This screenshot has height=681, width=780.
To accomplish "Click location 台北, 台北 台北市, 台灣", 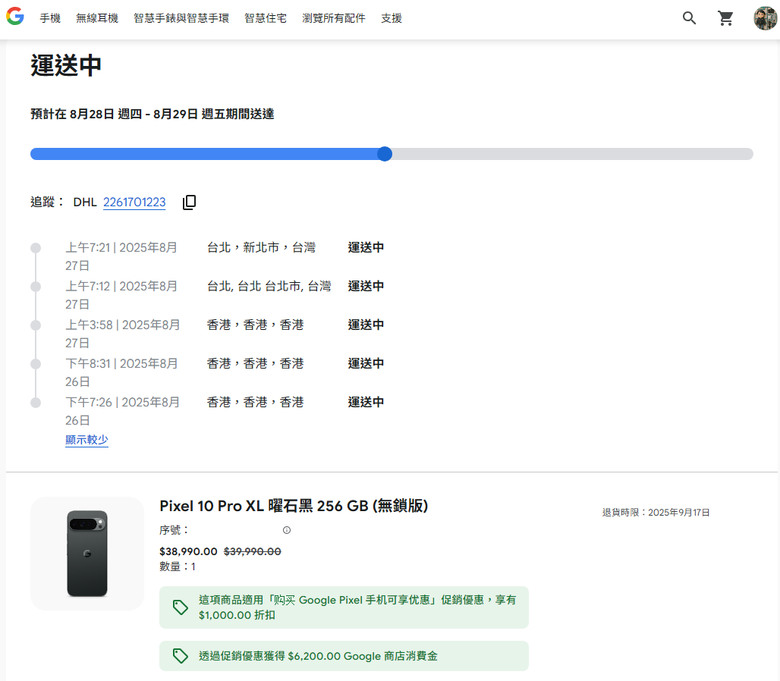I will [x=269, y=286].
